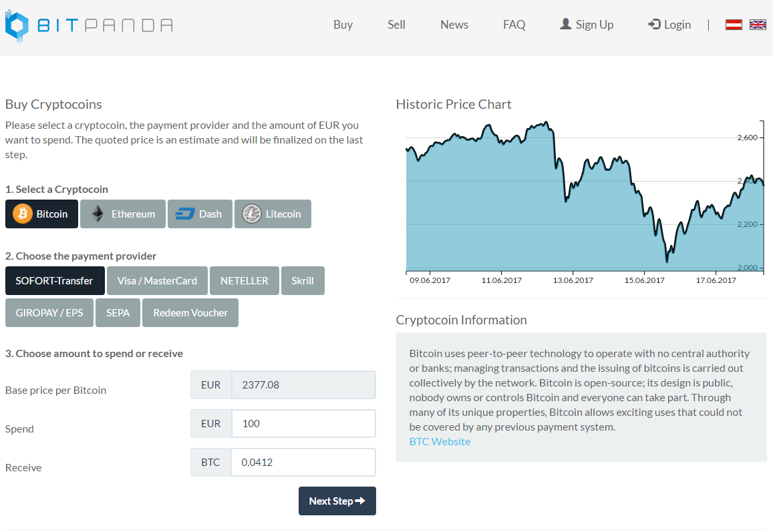
Task: Click the Buy Cryptocoins heading
Action: tap(53, 104)
